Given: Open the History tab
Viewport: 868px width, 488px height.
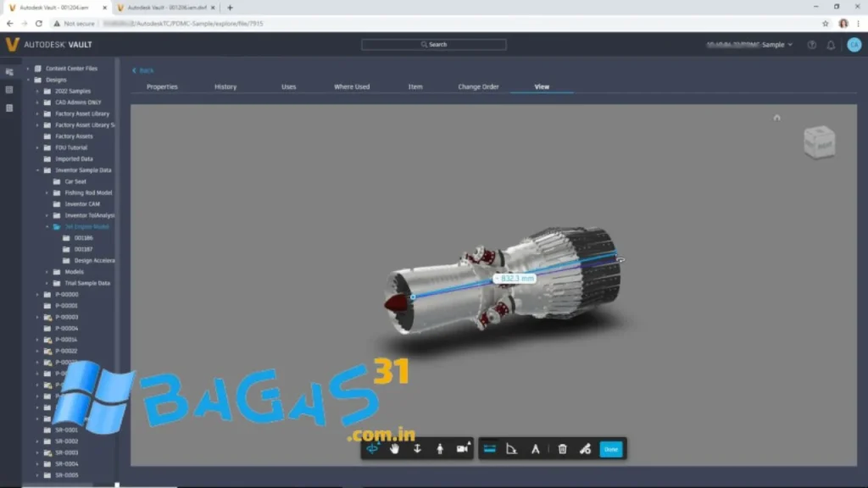Looking at the screenshot, I should (225, 87).
